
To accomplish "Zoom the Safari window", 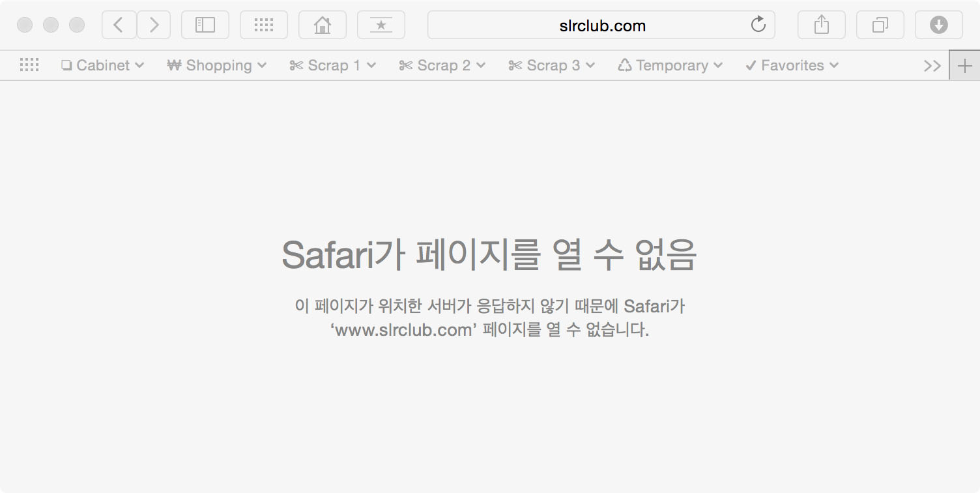I will (x=77, y=25).
